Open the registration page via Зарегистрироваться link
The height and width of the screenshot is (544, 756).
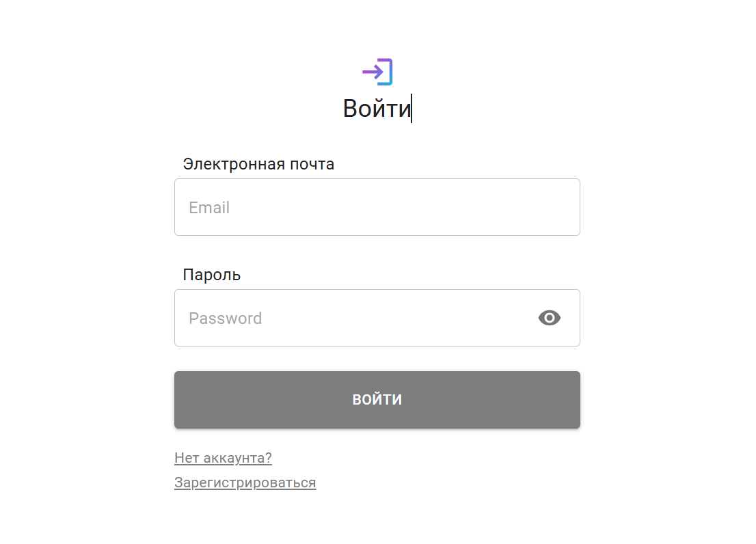coord(245,482)
